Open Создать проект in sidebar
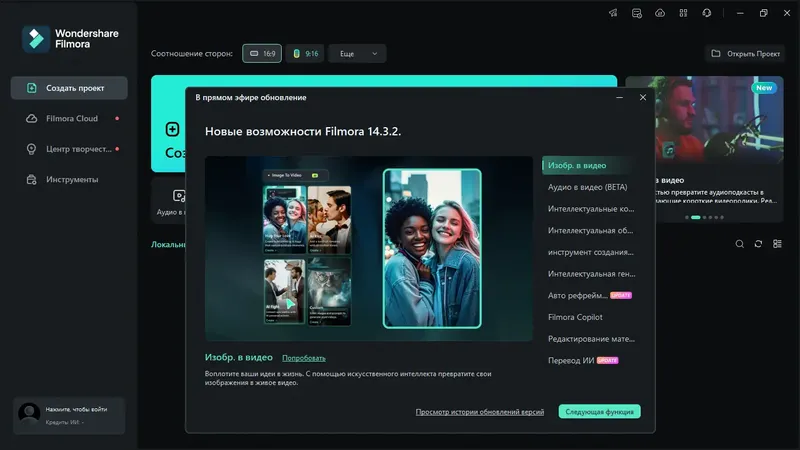This screenshot has height=450, width=800. 69,88
